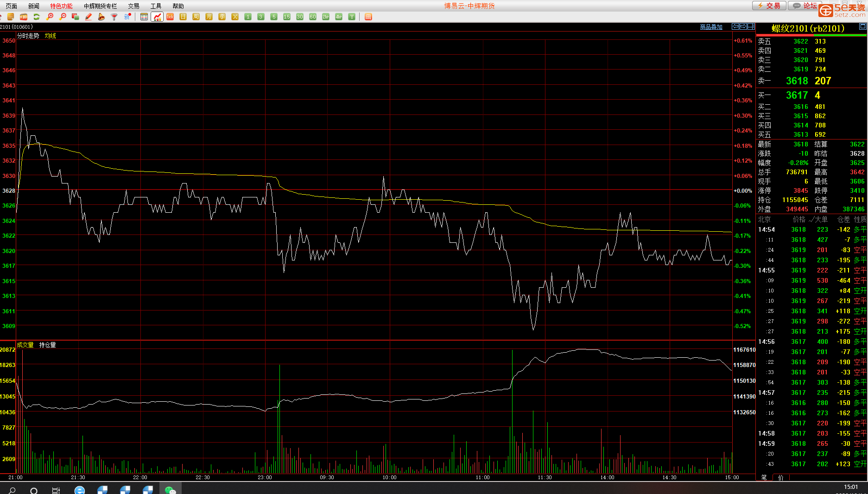Click the 交易 lightning button

point(769,6)
